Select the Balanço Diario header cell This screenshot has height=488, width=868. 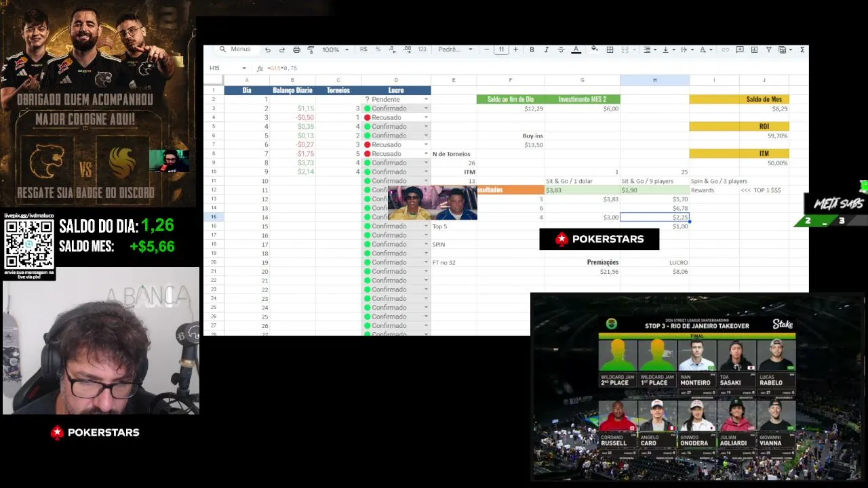coord(292,90)
